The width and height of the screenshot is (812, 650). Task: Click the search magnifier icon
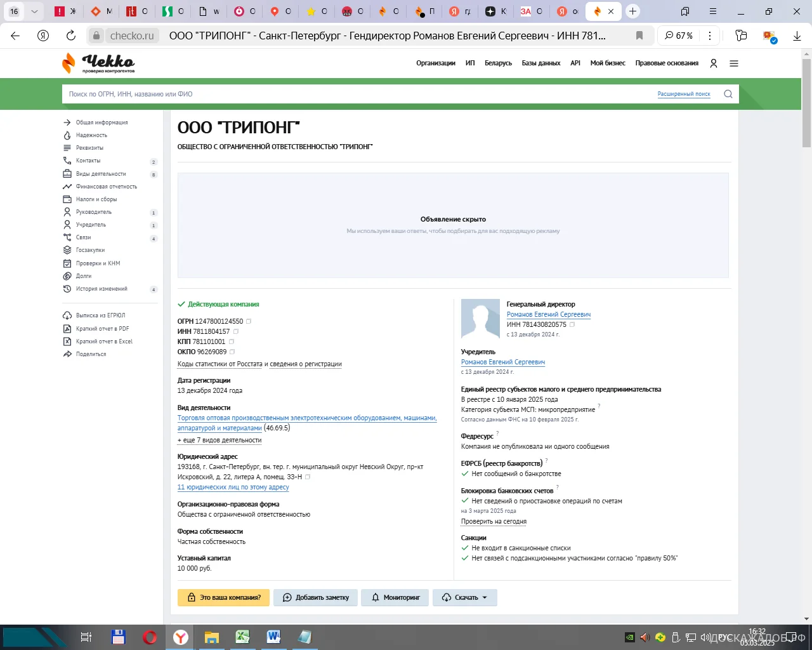(728, 94)
